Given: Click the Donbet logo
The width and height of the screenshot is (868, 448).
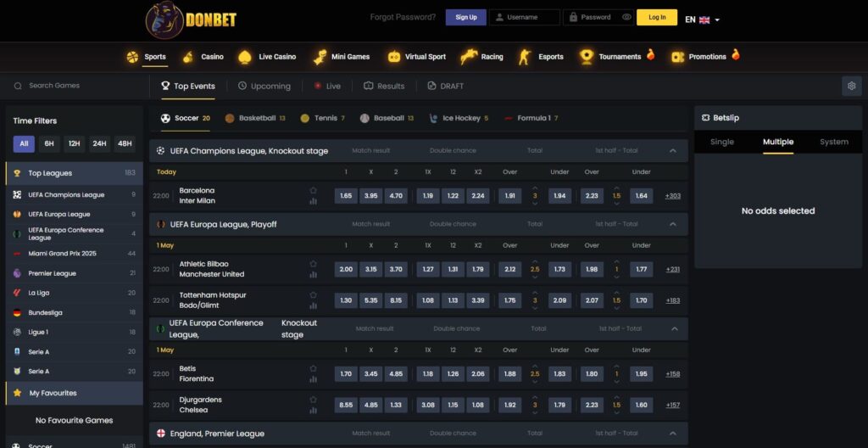Looking at the screenshot, I should (x=191, y=20).
